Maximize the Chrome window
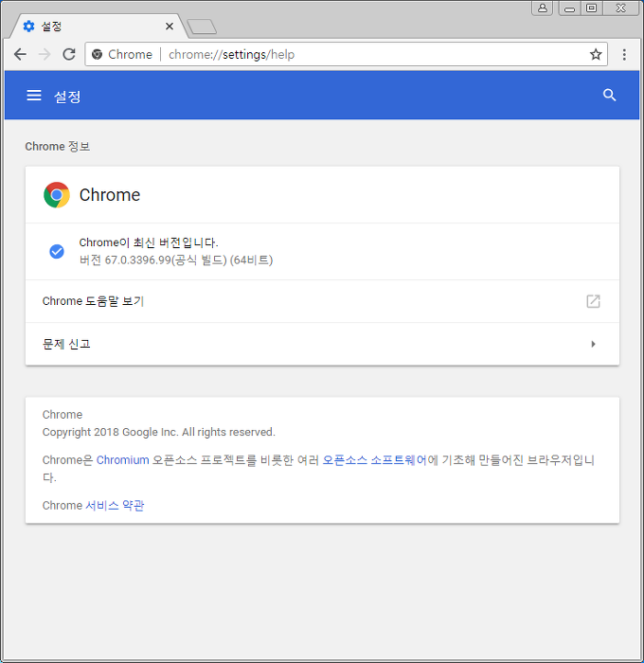The image size is (644, 663). point(592,8)
